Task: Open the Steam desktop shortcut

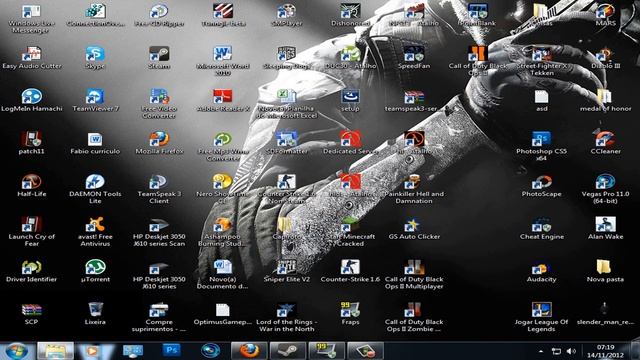Action: click(x=159, y=55)
